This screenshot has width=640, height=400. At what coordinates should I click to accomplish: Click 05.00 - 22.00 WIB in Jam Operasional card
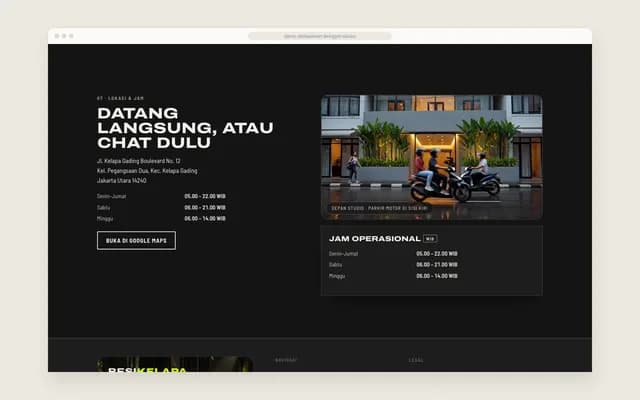(x=437, y=253)
